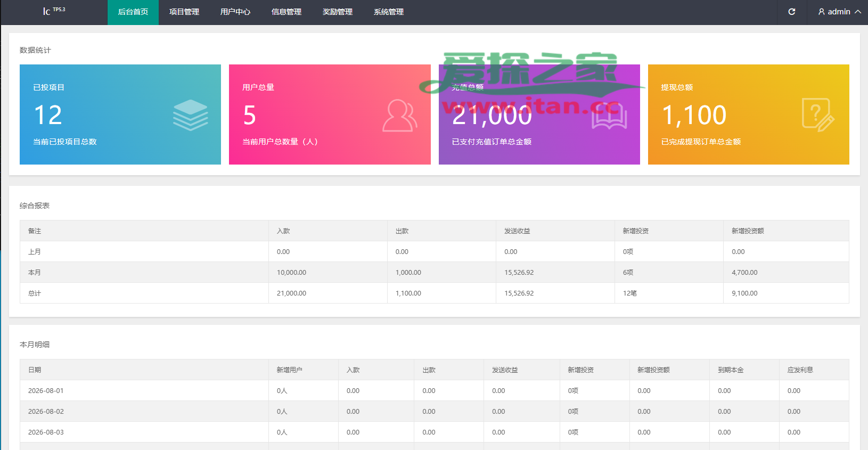
Task: Select the number 1,100 on 提现总额 card
Action: [x=694, y=116]
